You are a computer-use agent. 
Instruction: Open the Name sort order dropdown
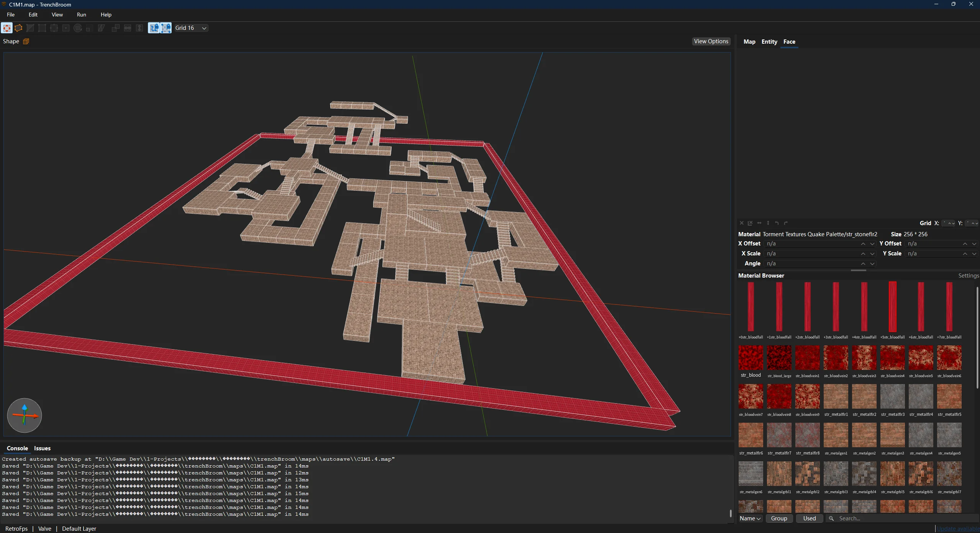[x=750, y=518]
